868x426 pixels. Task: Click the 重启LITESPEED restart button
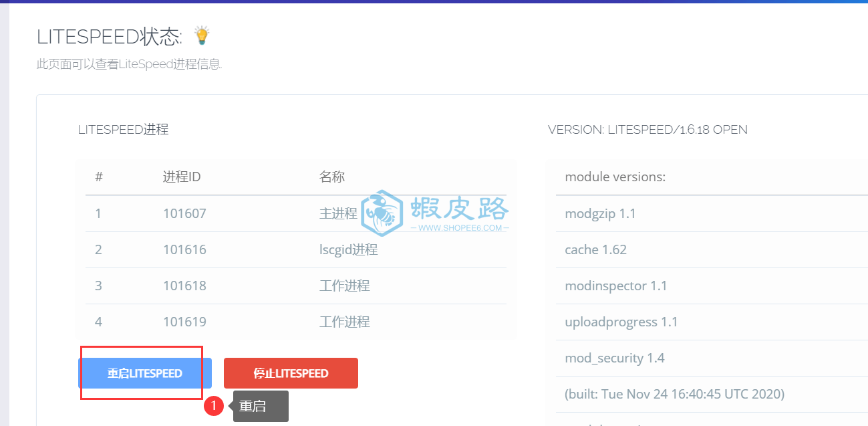(x=145, y=373)
